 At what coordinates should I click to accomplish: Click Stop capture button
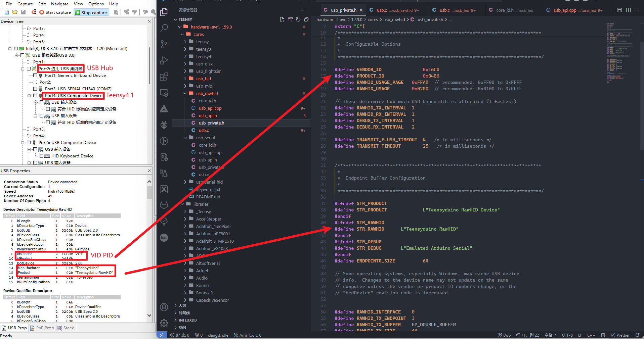[x=91, y=12]
